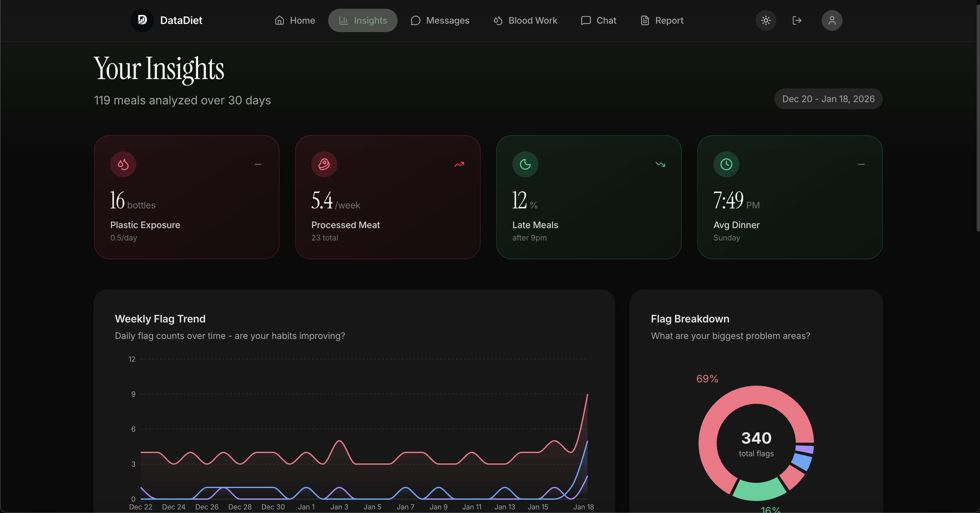Screen dimensions: 980x513
Task: Click the Plastic Exposure droplet icon
Action: tap(123, 164)
